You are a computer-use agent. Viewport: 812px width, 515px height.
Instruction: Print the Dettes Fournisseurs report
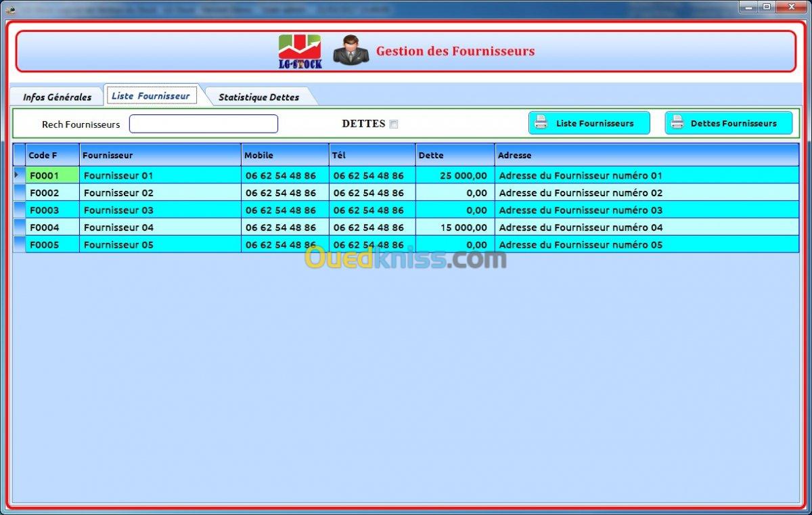728,123
